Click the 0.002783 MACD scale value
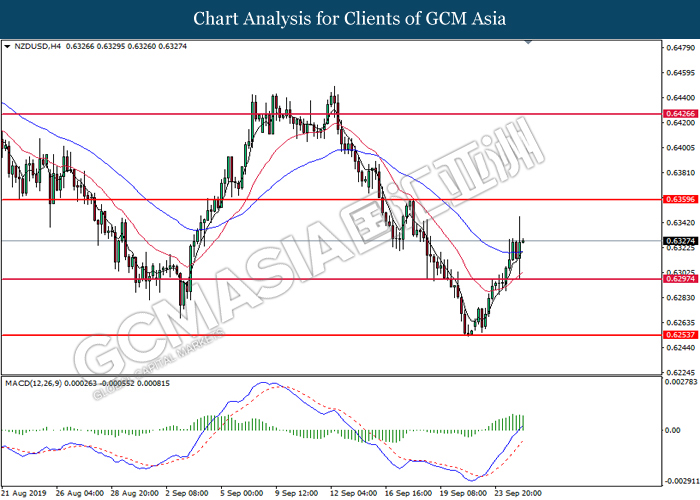The image size is (700, 500). (x=681, y=382)
